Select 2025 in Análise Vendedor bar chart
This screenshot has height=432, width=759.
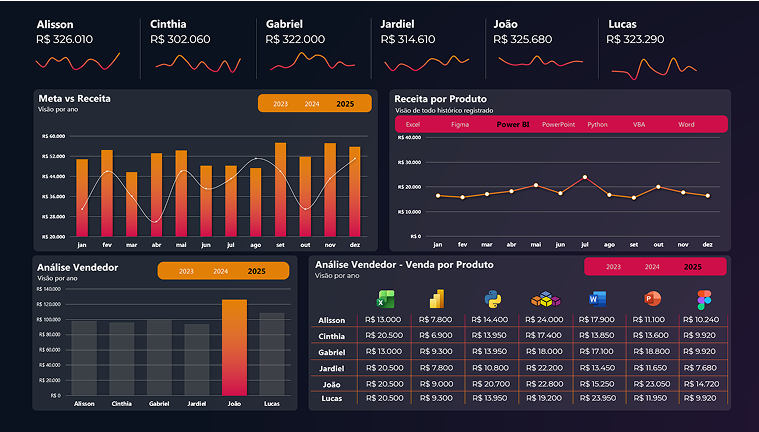256,271
